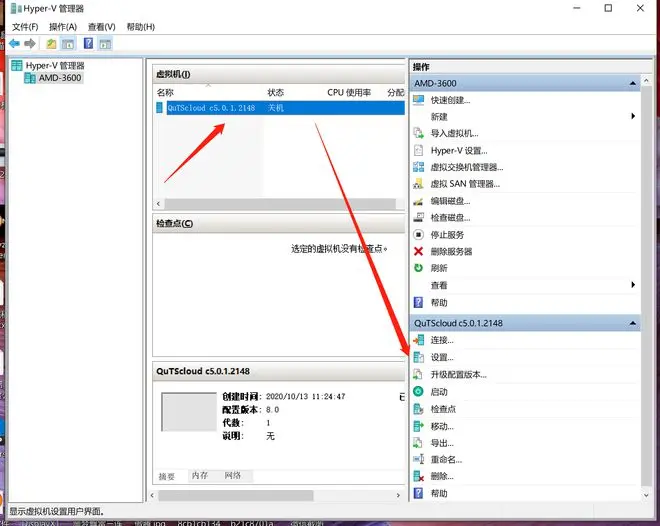The height and width of the screenshot is (526, 660).
Task: Click the green 刷新 icon
Action: pos(418,268)
